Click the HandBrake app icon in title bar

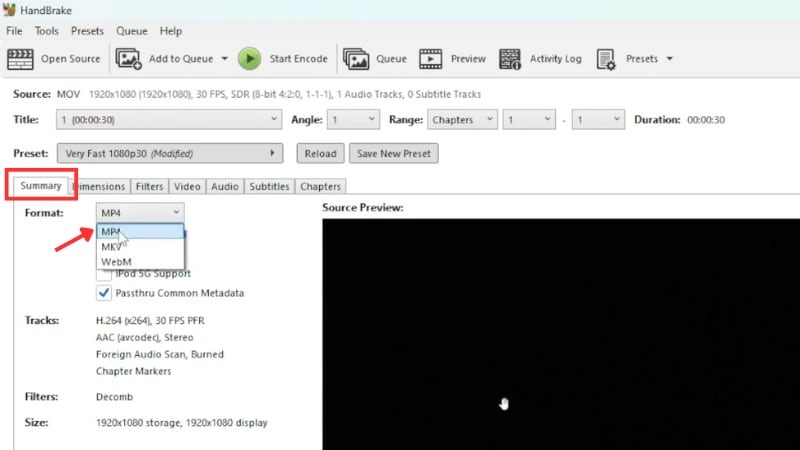pyautogui.click(x=9, y=10)
